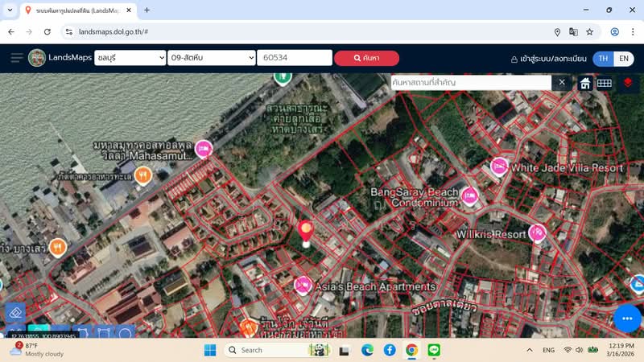Click the BangSaray Beach Condominium hotel marker
The image size is (644, 362).
(x=470, y=195)
